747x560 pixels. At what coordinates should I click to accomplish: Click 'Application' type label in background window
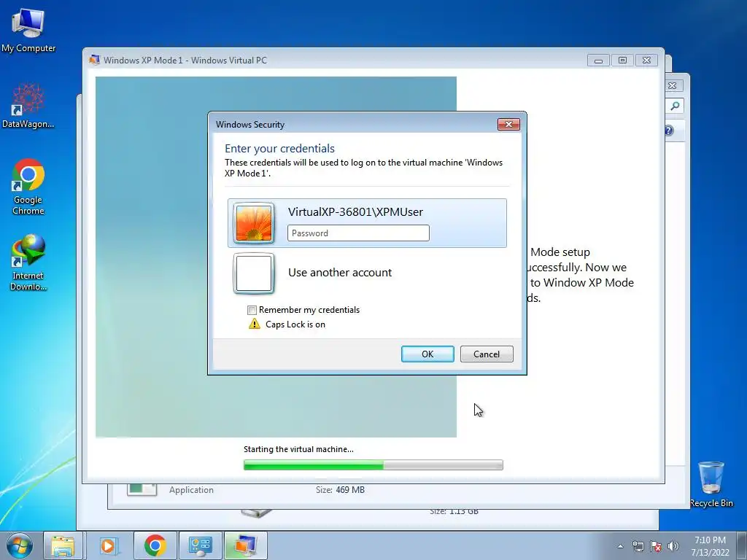coord(191,489)
